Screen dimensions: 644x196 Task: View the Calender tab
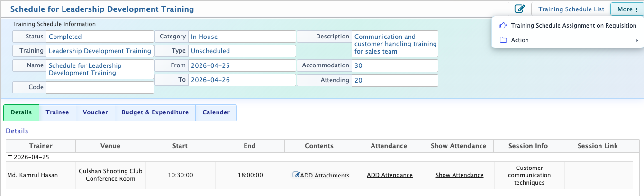[216, 112]
